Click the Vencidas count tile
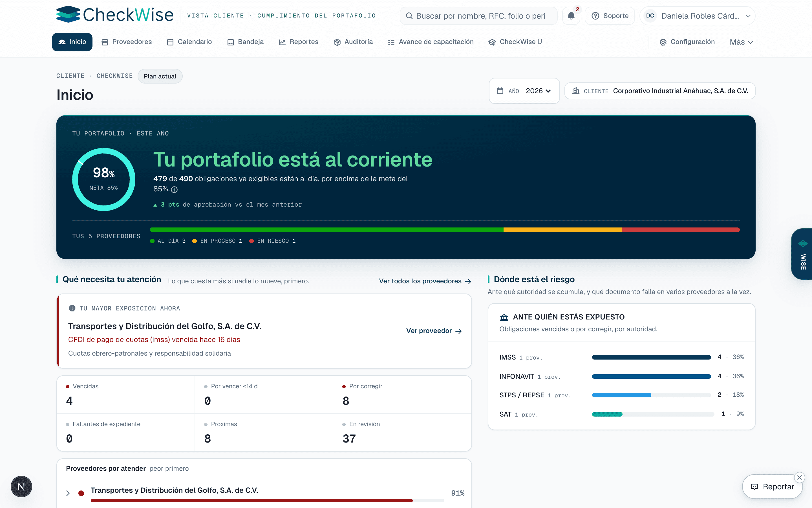 [x=126, y=395]
